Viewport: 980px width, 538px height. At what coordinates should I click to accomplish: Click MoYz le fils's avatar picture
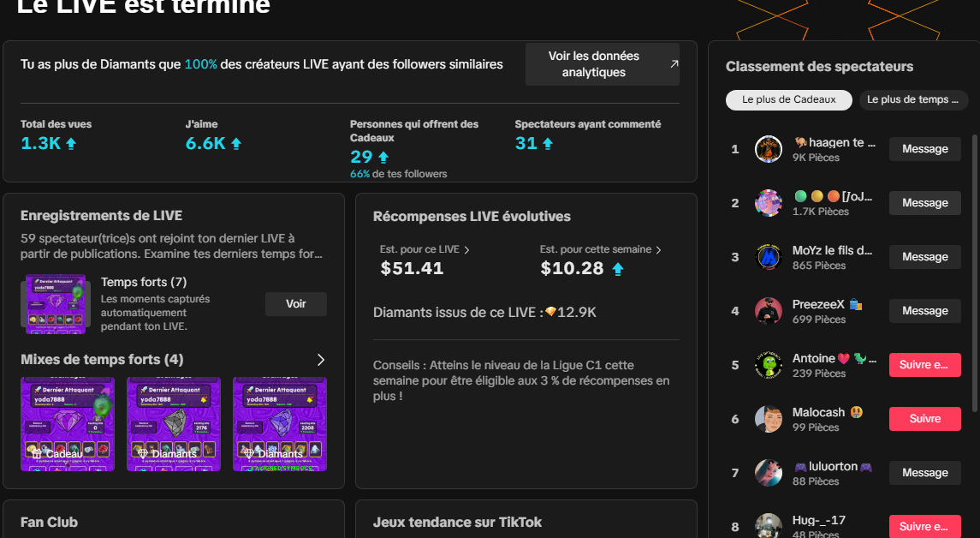coord(768,257)
